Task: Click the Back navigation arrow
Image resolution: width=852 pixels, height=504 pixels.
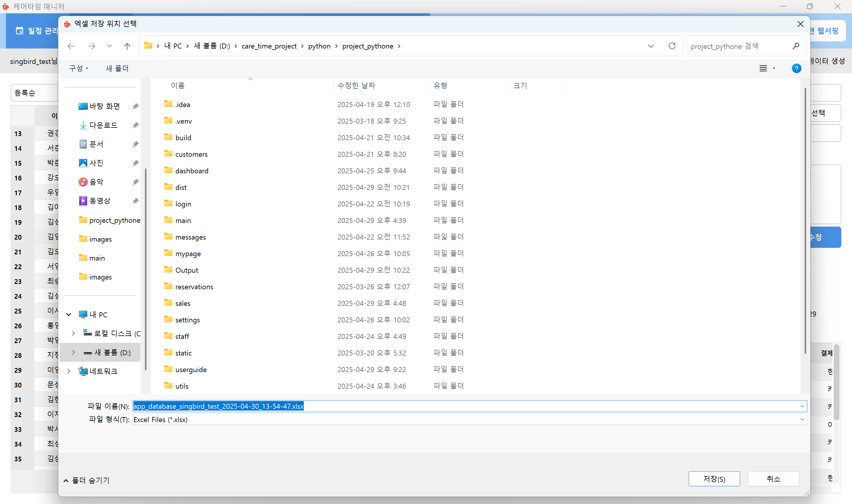Action: [x=71, y=46]
